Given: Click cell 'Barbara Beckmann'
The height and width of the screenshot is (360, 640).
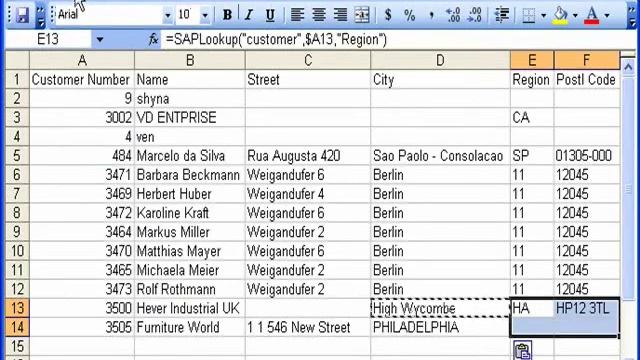Looking at the screenshot, I should click(190, 175).
